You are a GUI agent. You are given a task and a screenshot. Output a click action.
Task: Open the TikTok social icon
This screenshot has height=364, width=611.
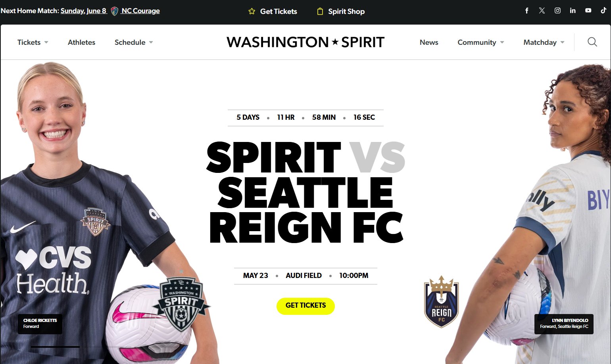(x=603, y=11)
